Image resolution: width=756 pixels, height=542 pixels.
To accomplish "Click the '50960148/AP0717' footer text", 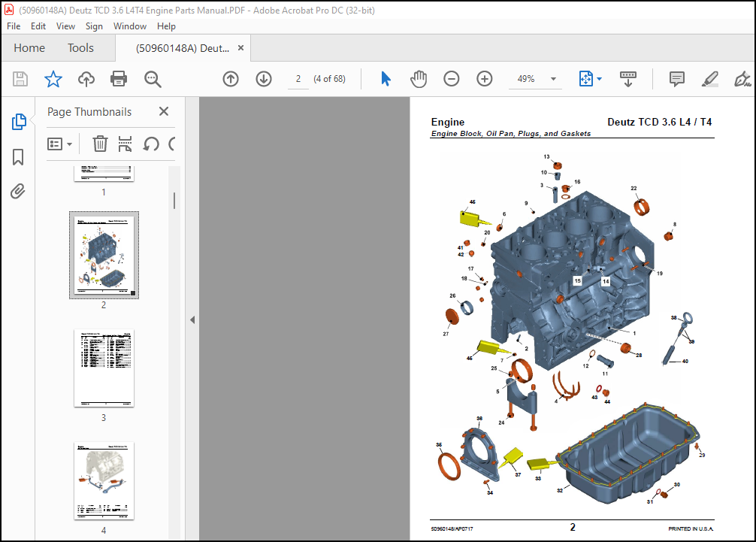I will tap(452, 529).
